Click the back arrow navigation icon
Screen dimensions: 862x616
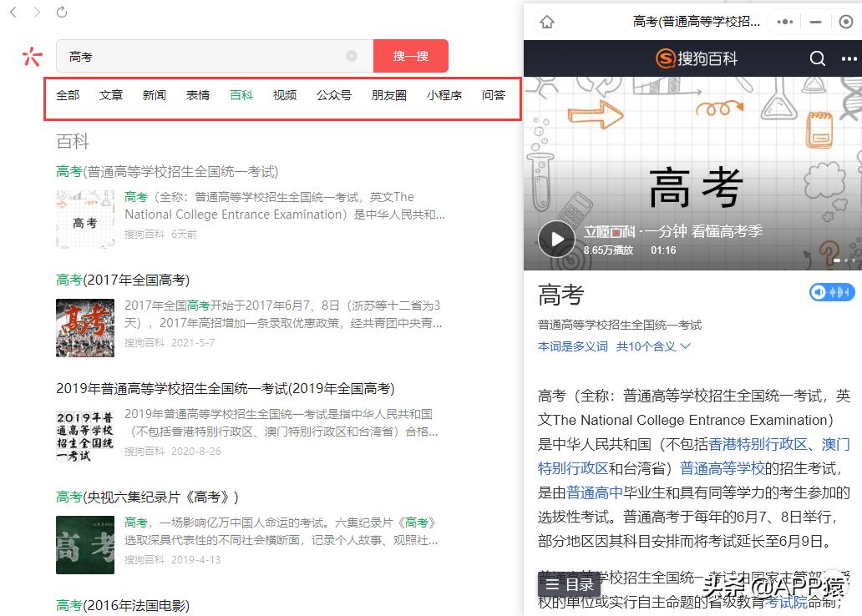pyautogui.click(x=12, y=13)
